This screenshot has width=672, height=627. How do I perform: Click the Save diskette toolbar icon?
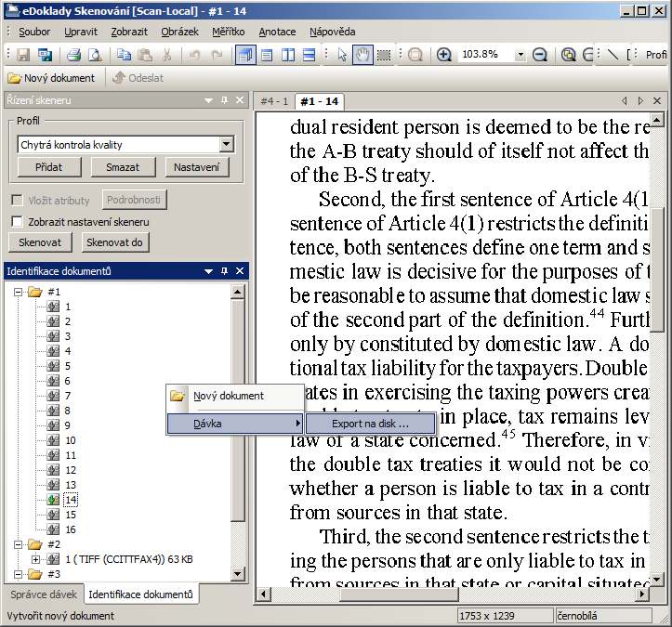pyautogui.click(x=23, y=55)
